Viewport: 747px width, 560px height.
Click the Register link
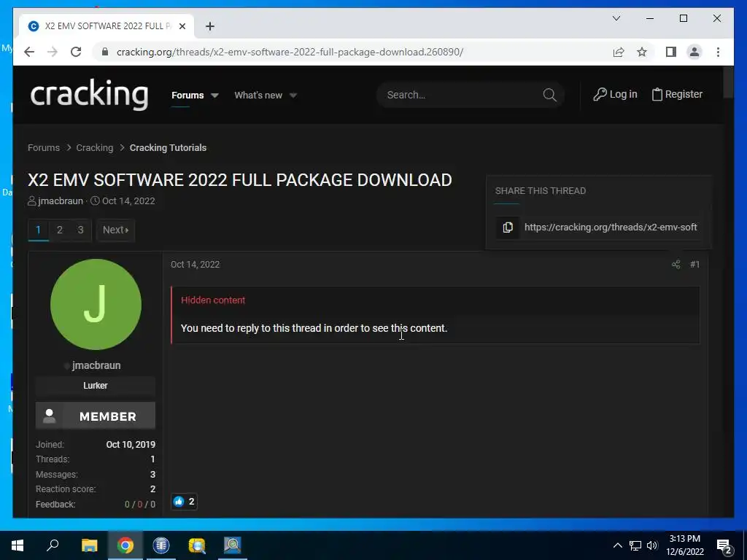point(677,94)
